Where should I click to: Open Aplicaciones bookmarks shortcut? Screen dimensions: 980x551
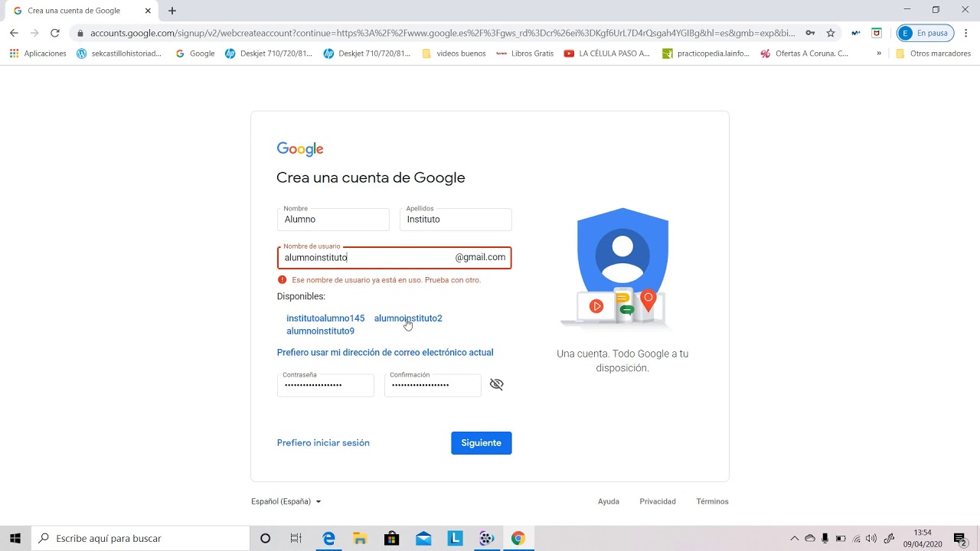pos(38,54)
